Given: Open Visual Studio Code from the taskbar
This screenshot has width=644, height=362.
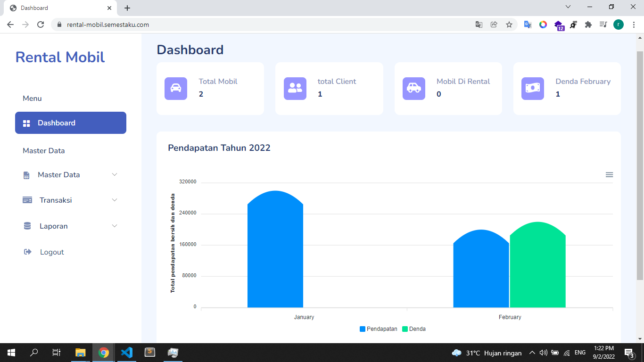Looking at the screenshot, I should pos(126,353).
